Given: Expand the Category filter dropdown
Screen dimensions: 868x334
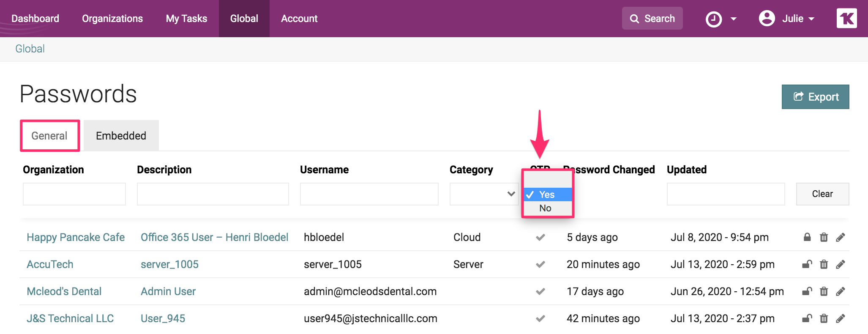Looking at the screenshot, I should coord(484,194).
